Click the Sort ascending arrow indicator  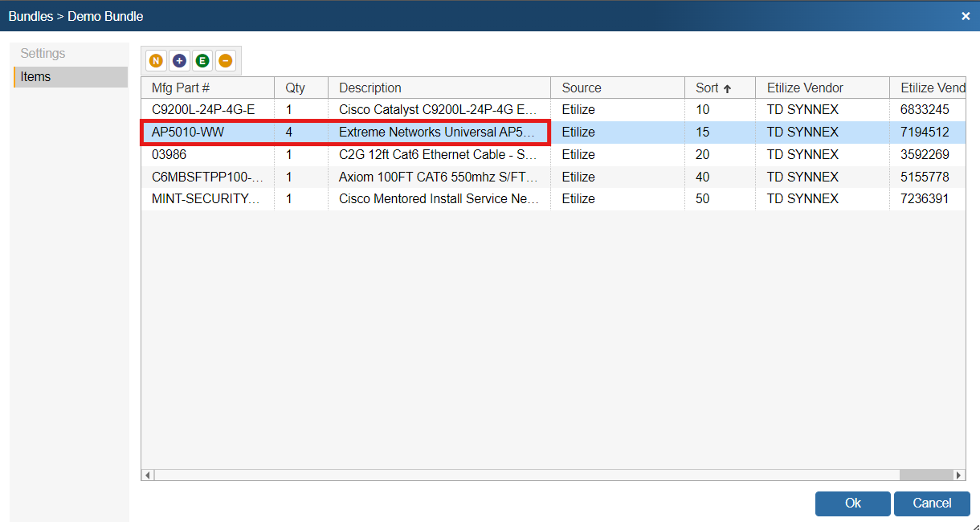tap(728, 88)
